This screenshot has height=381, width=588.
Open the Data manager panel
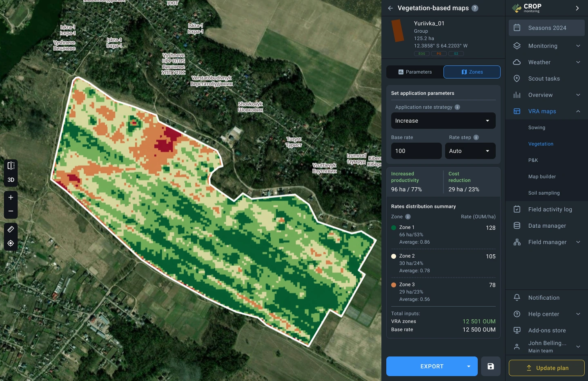pos(547,226)
